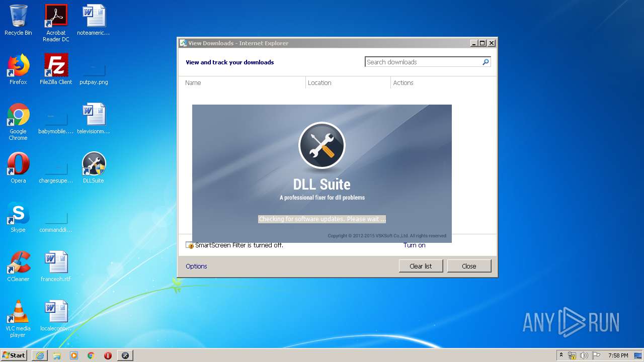Click the Opera taskbar icon

(108, 355)
